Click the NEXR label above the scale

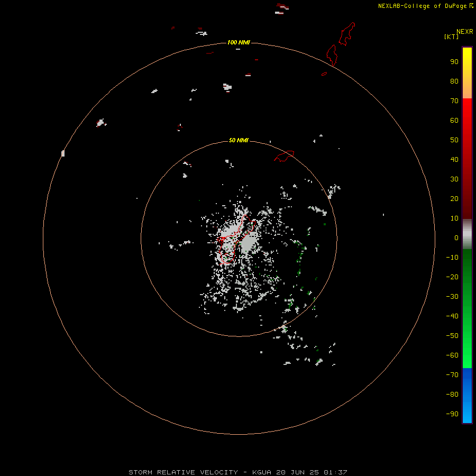coord(464,32)
